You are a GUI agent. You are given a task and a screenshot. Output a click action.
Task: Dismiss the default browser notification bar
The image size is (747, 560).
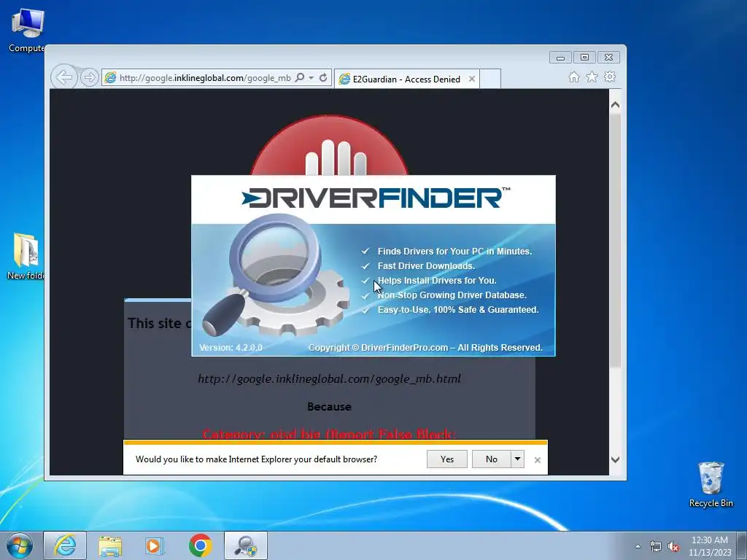[x=538, y=460]
